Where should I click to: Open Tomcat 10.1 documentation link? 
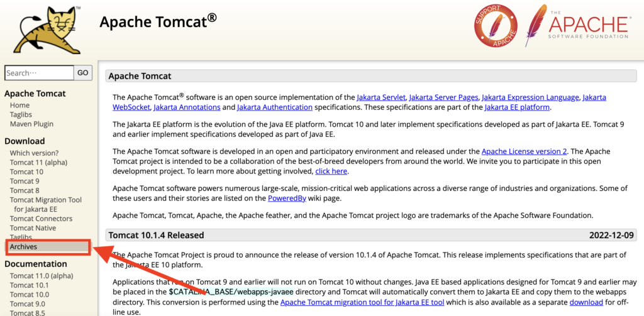tap(29, 285)
